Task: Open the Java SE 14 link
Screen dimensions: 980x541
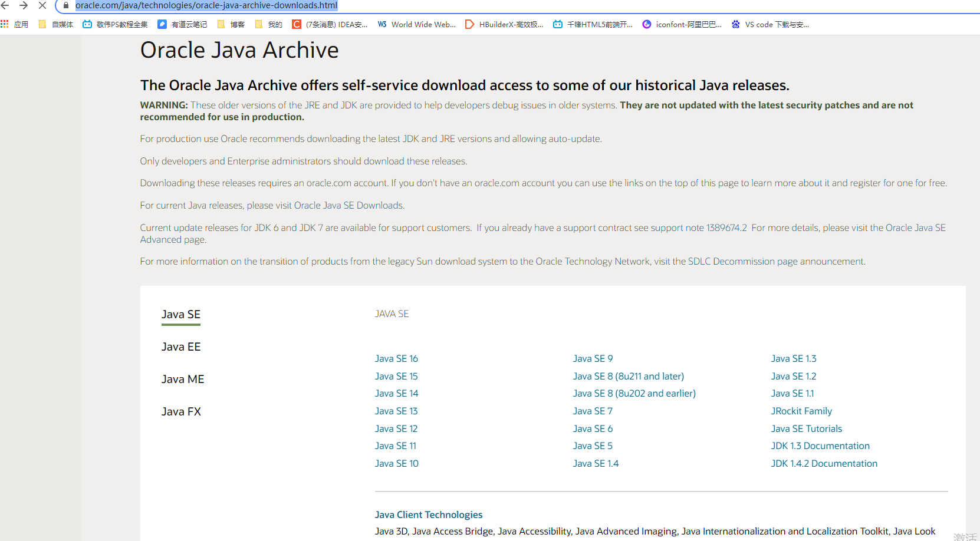Action: tap(396, 394)
